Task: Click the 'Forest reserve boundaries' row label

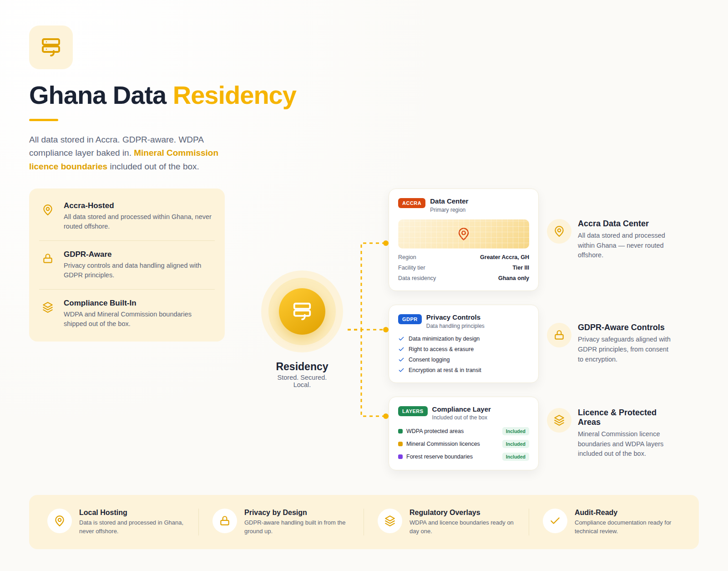Action: coord(440,457)
